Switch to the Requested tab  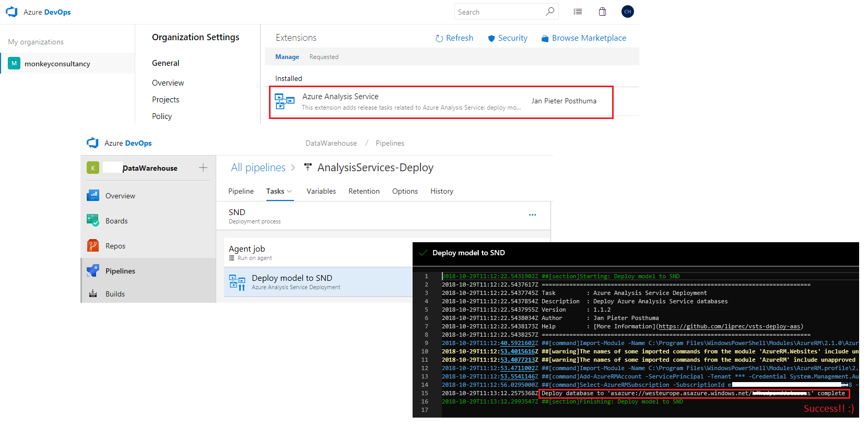(324, 57)
